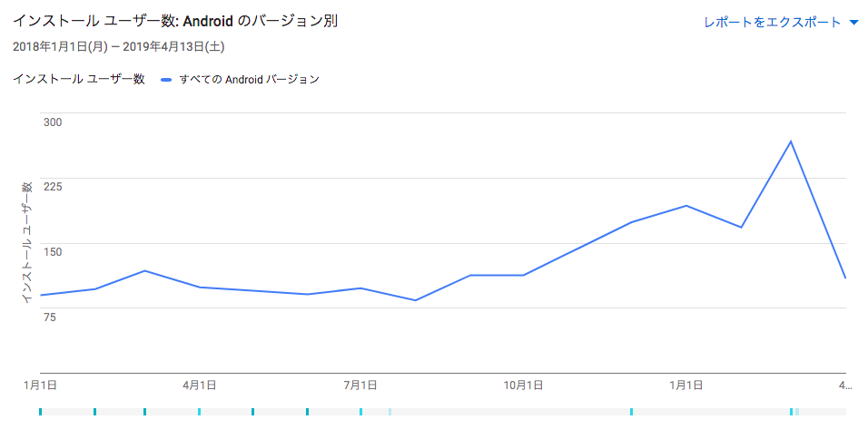This screenshot has width=868, height=439.
Task: Open the レポートをエクスポート menu
Action: (773, 23)
